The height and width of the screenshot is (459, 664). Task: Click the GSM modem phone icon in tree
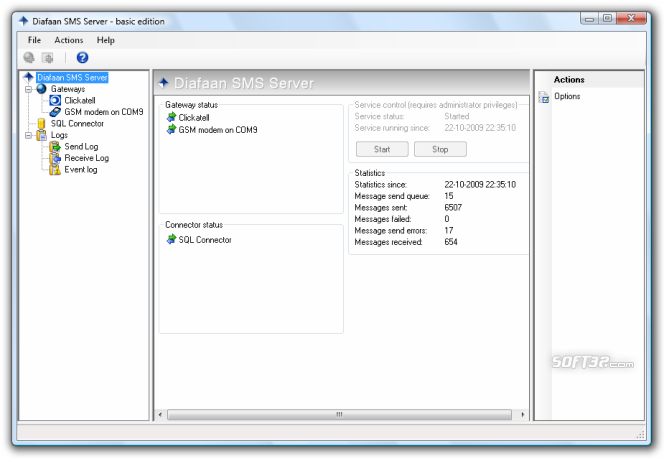pyautogui.click(x=55, y=112)
